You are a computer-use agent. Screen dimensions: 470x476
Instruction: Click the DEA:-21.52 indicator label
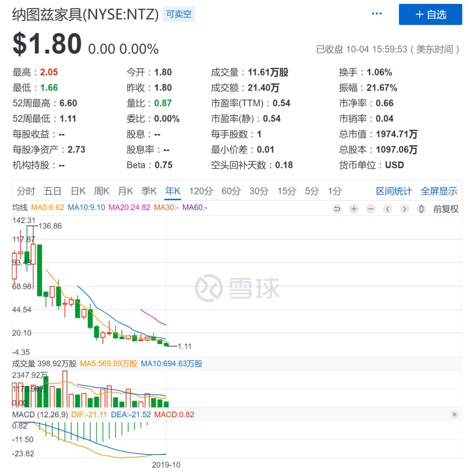click(131, 415)
